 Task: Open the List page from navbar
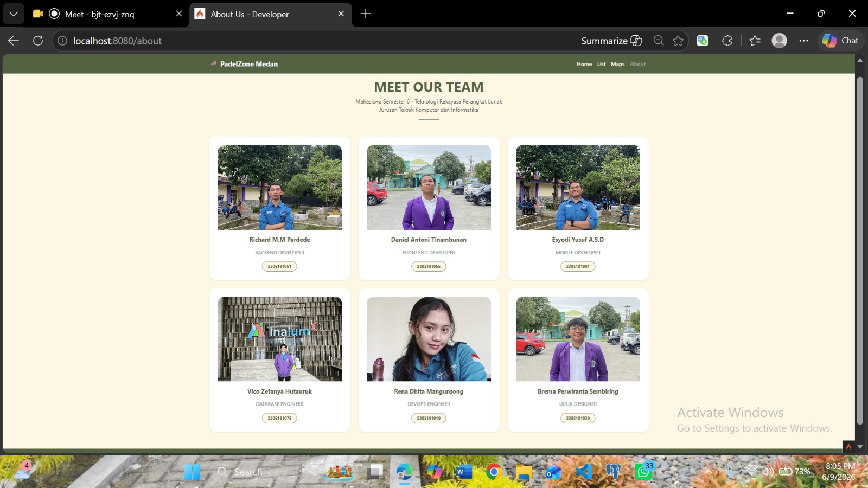point(602,64)
